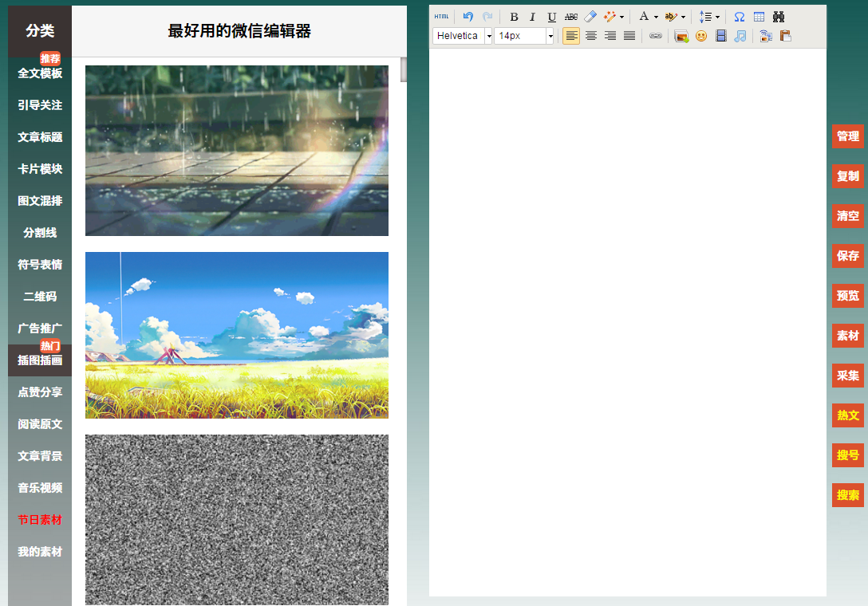Screen dimensions: 868x606
Task: Open the line spacing dropdown arrow
Action: point(717,17)
